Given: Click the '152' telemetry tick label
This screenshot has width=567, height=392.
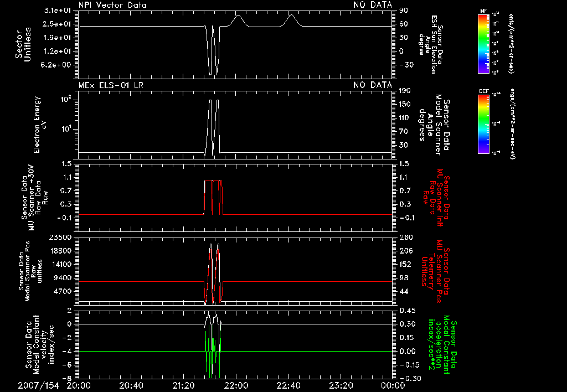Looking at the screenshot, I should pyautogui.click(x=406, y=265).
